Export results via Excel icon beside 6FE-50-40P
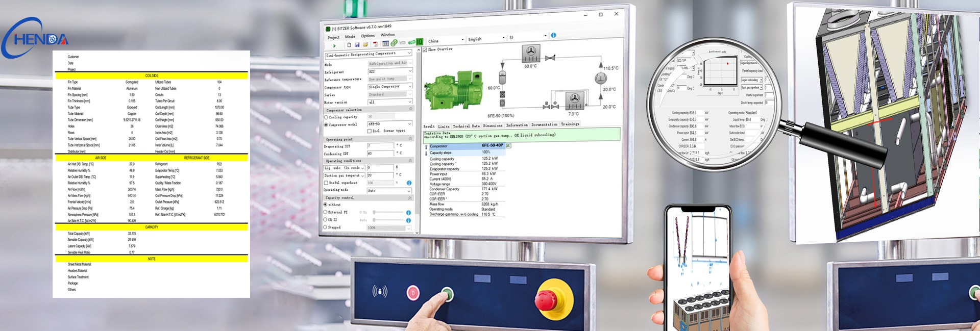This screenshot has height=331, width=980. point(508,145)
